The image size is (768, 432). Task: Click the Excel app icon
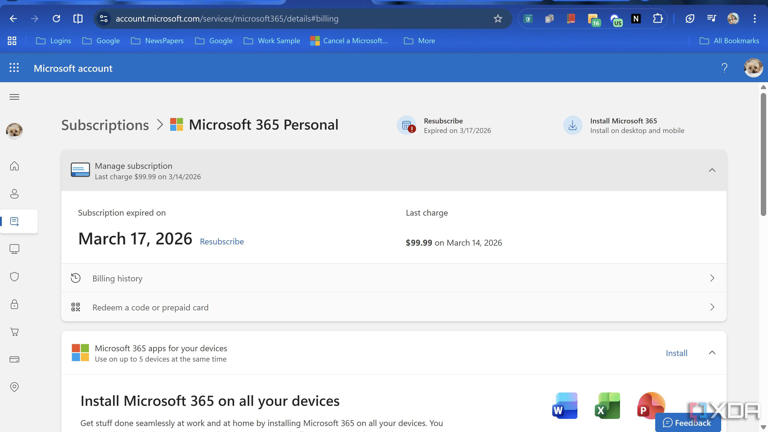tap(607, 406)
